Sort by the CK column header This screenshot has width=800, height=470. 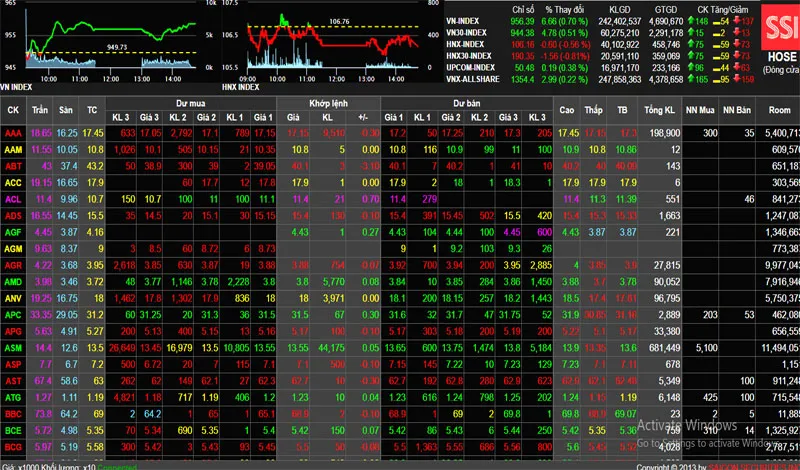point(13,110)
